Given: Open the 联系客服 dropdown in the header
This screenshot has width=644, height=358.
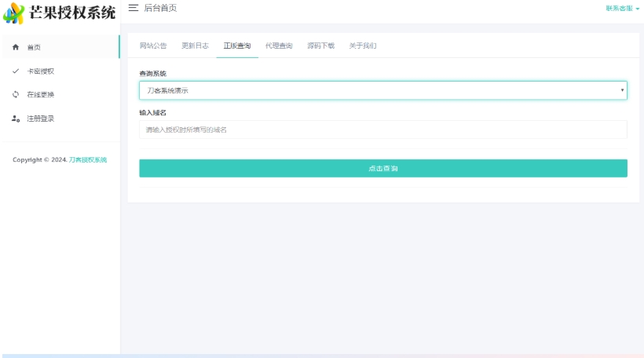Looking at the screenshot, I should click(622, 8).
